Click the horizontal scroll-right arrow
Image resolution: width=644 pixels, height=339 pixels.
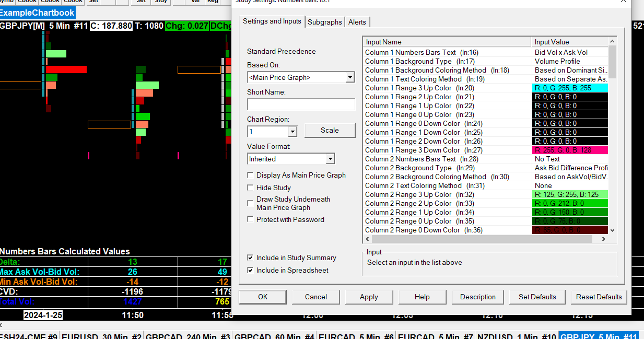603,239
